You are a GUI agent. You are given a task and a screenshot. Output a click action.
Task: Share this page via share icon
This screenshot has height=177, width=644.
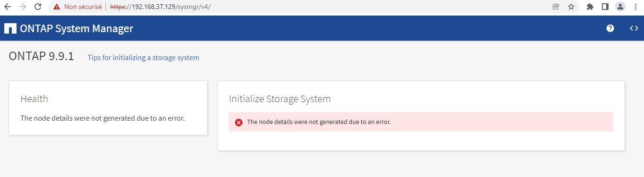[x=556, y=7]
